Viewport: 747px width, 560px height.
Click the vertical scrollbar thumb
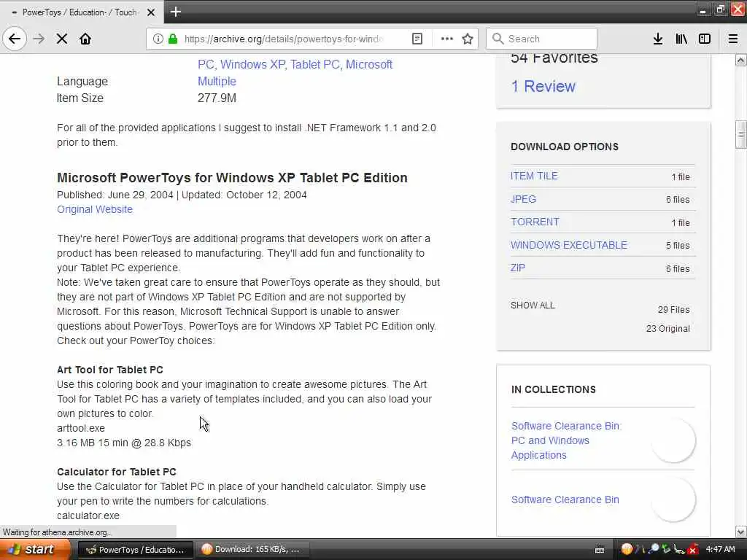[x=741, y=135]
